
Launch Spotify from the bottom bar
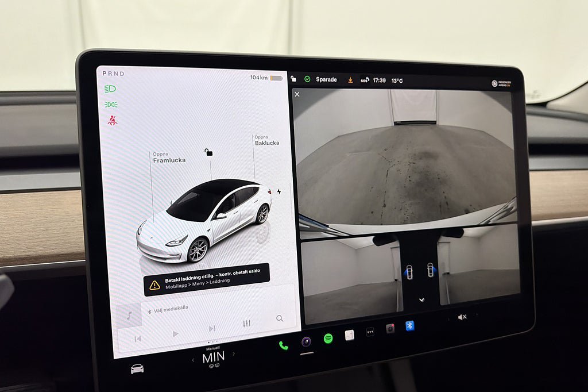click(328, 339)
